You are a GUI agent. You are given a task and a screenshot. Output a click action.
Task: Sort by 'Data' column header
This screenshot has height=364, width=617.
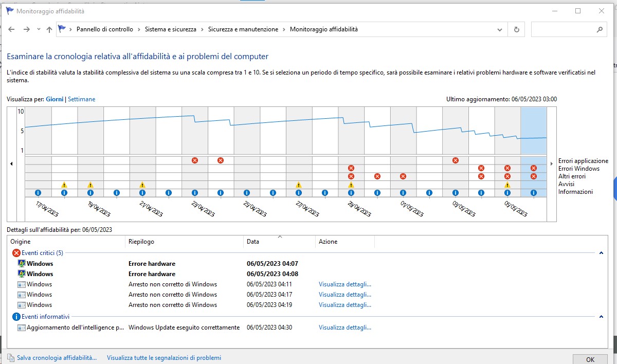(x=280, y=242)
